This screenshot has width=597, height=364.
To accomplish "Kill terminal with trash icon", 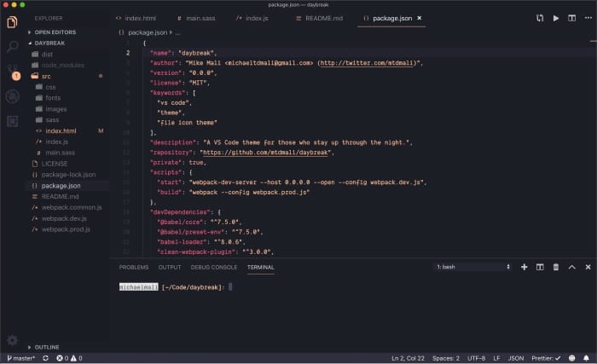I will pyautogui.click(x=556, y=267).
